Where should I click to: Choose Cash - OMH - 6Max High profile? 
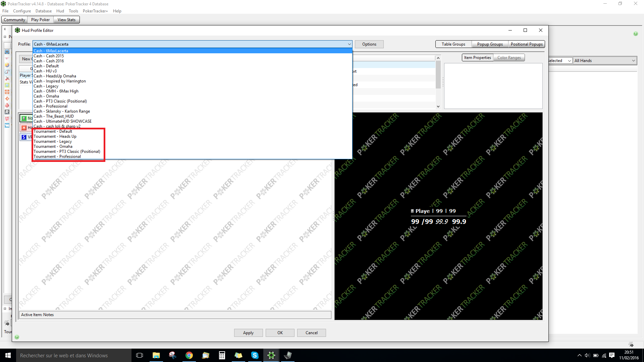pos(193,91)
